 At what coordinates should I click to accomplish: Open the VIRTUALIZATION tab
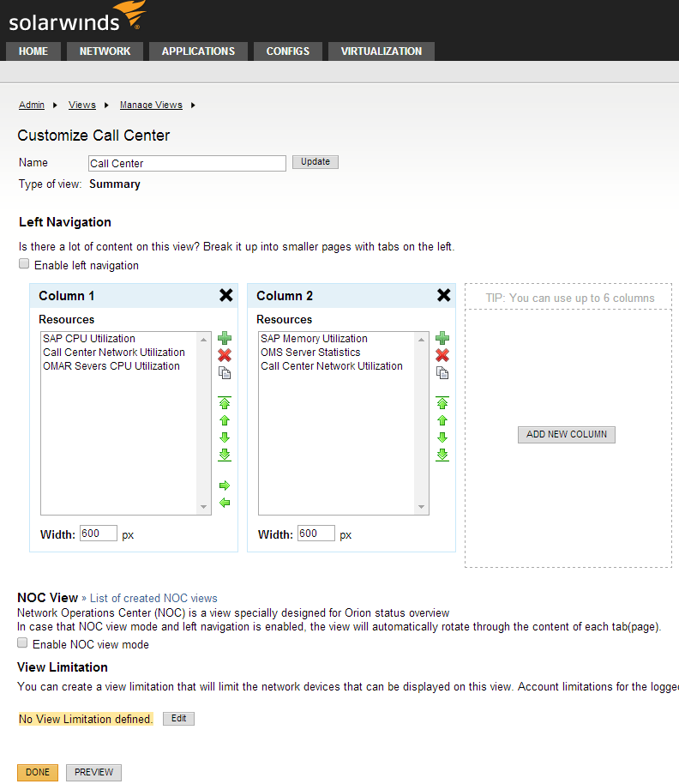(382, 51)
